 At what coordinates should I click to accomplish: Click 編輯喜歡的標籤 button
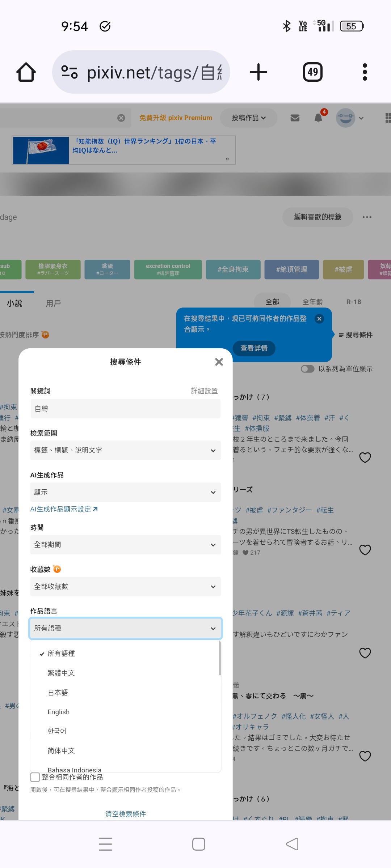tap(318, 217)
